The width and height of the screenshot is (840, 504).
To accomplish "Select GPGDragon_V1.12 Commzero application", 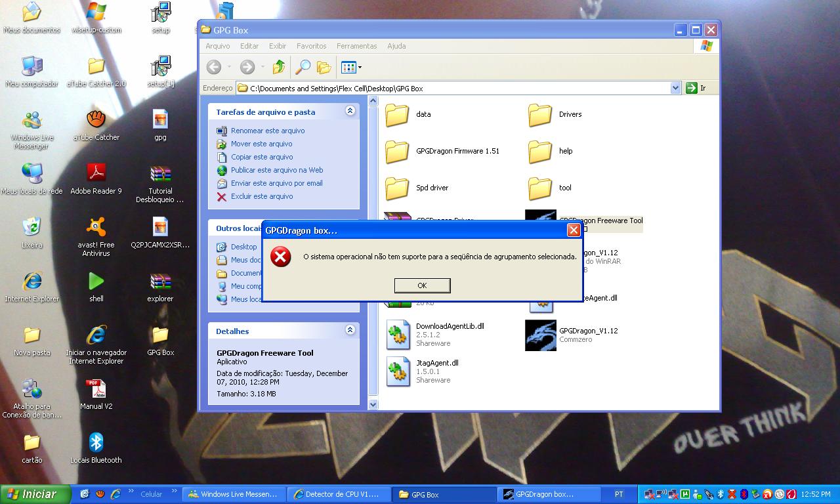I will click(x=572, y=335).
